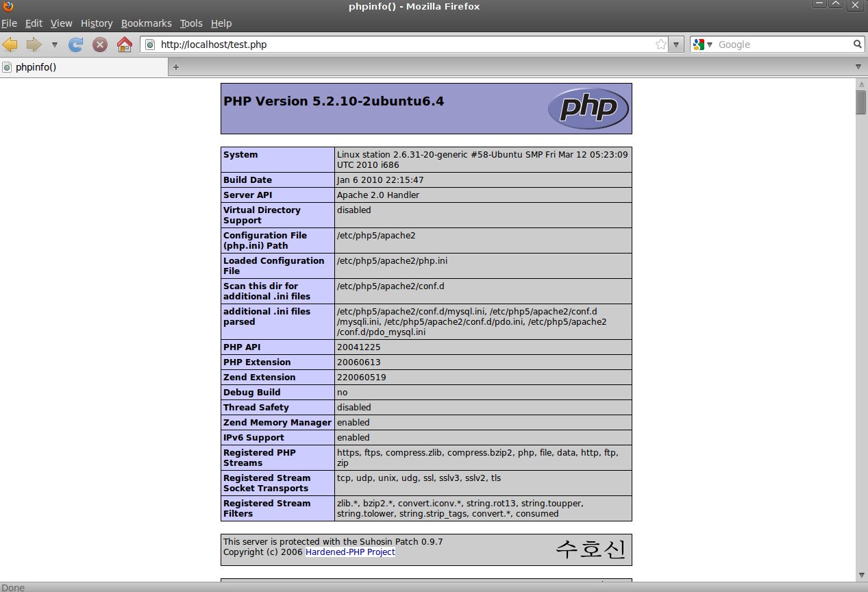
Task: Click the 'PHP API' row label
Action: [x=242, y=347]
